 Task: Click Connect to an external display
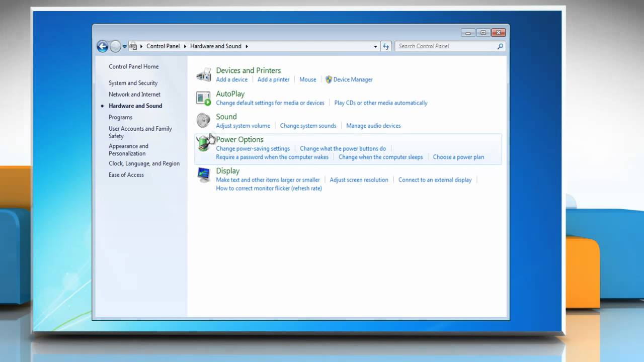click(435, 180)
